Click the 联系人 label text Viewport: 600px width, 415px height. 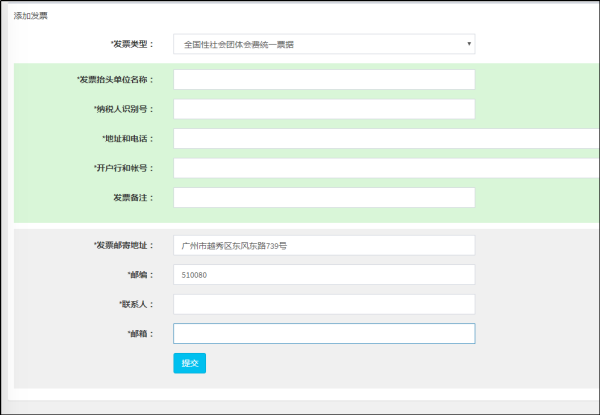point(138,304)
